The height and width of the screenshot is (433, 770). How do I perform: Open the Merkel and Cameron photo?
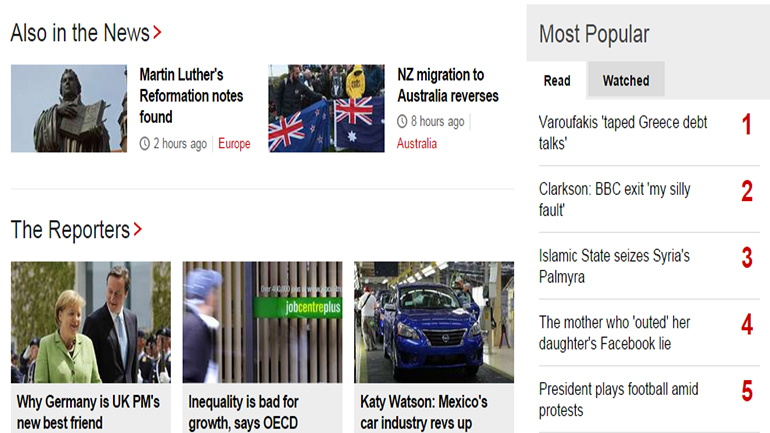point(91,322)
